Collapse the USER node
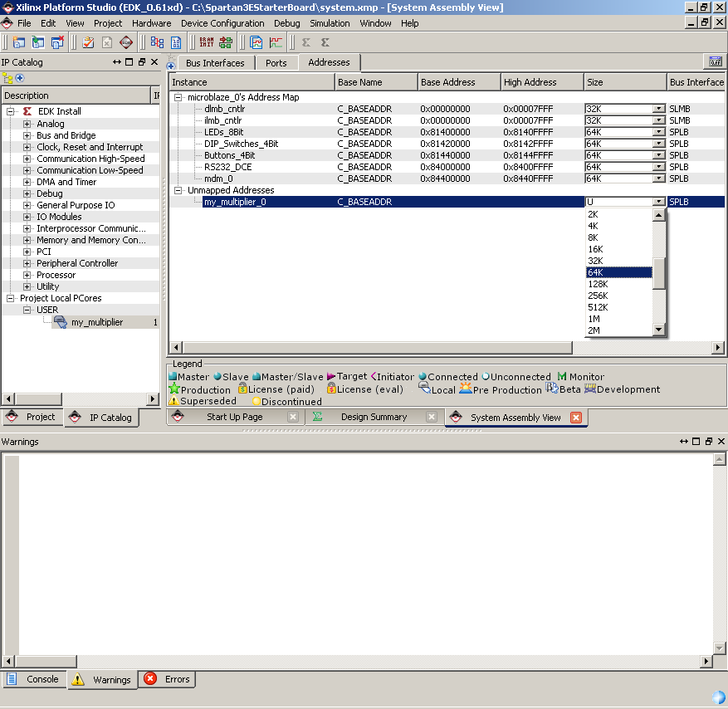 pyautogui.click(x=27, y=310)
